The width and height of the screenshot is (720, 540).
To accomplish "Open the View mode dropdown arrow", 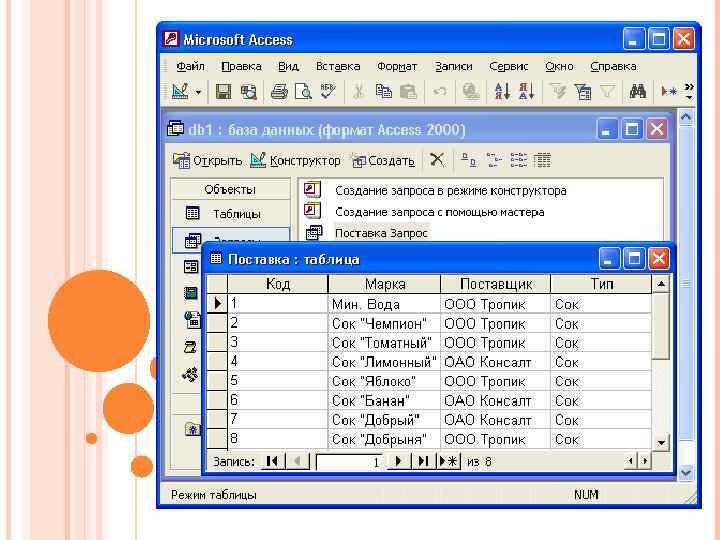I will 198,92.
